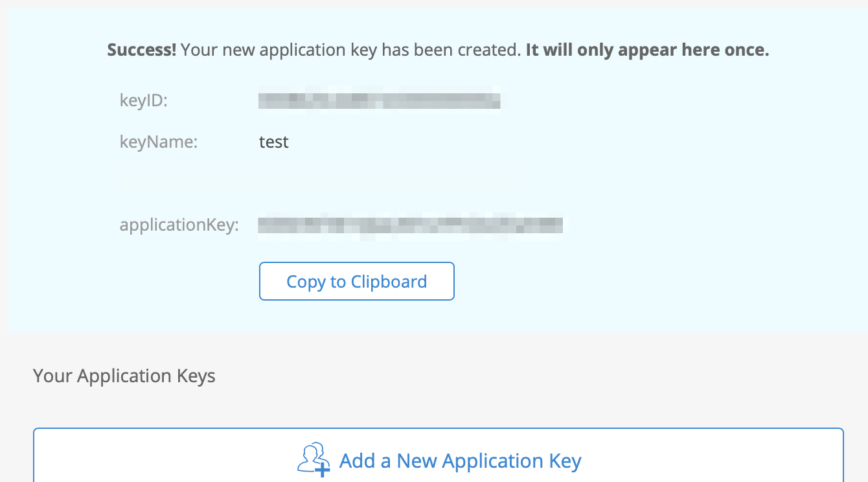Viewport: 868px width, 482px height.
Task: Select the blurred keyID value
Action: tap(379, 101)
